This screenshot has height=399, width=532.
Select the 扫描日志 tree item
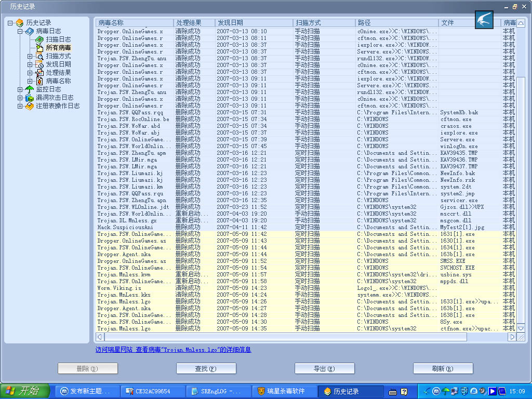click(x=58, y=39)
